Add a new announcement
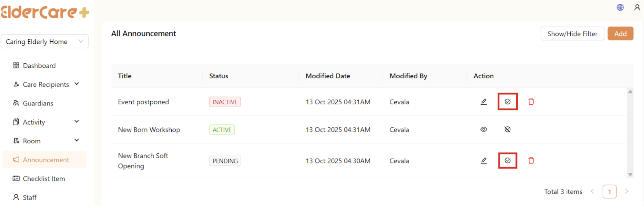 [x=620, y=34]
